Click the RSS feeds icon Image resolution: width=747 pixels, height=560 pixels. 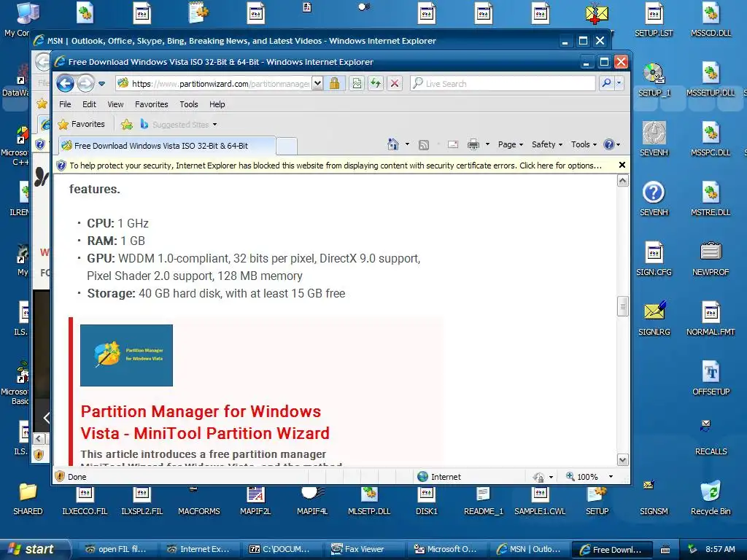[424, 145]
